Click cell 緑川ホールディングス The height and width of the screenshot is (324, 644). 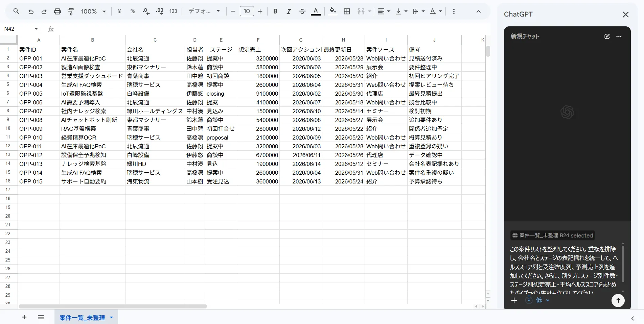155,111
